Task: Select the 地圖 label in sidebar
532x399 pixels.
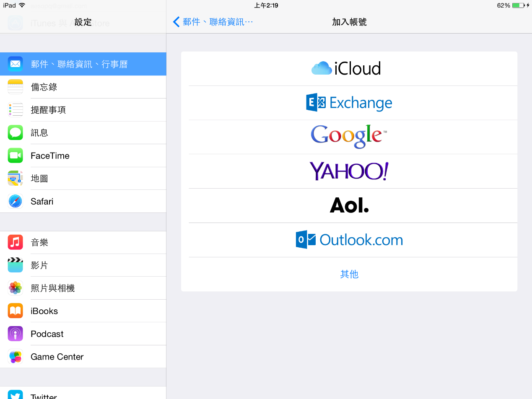Action: pos(39,179)
